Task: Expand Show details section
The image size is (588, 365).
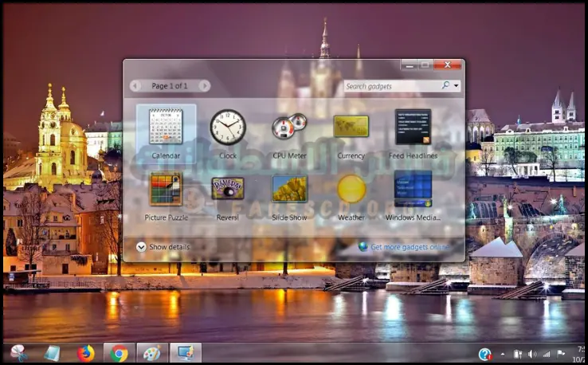Action: 141,247
